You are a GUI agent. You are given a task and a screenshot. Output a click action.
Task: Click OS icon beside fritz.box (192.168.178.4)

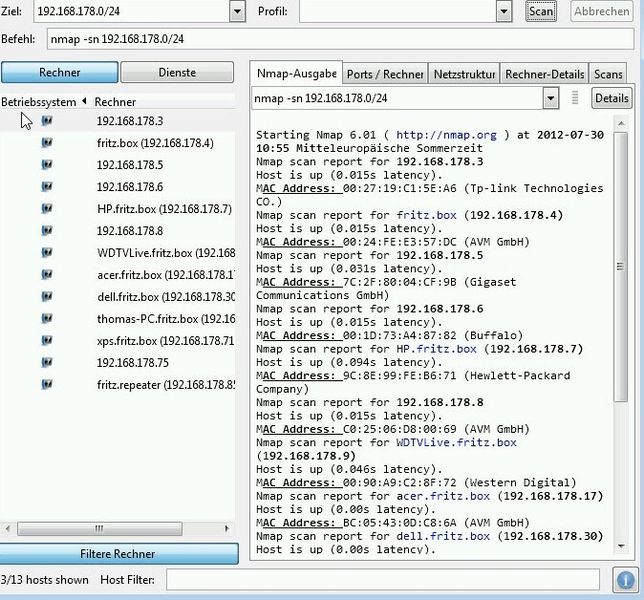point(47,143)
